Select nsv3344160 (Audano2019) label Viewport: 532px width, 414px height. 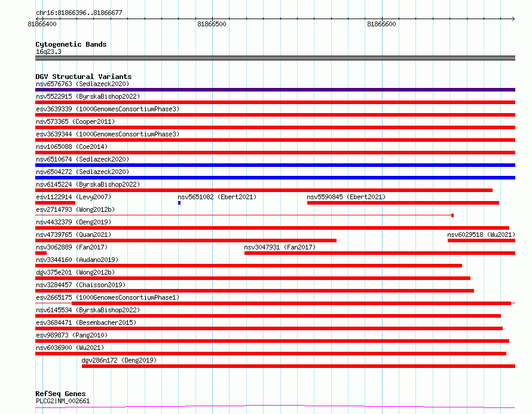click(77, 260)
